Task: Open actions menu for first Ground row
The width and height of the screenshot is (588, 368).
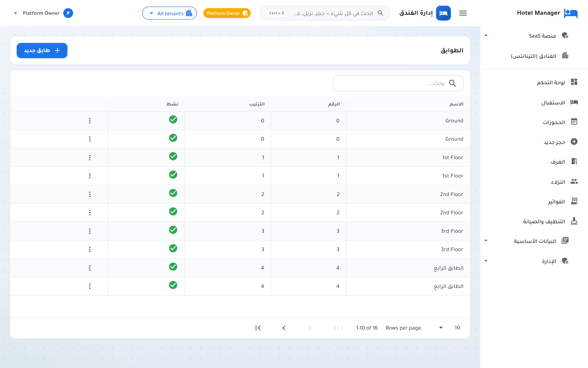Action: coord(90,121)
